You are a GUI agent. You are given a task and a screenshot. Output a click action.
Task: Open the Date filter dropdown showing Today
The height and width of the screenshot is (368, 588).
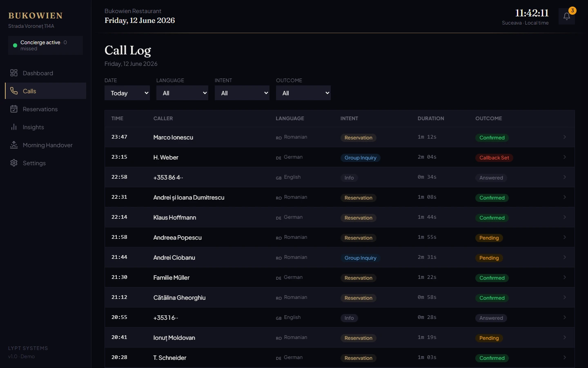(127, 93)
